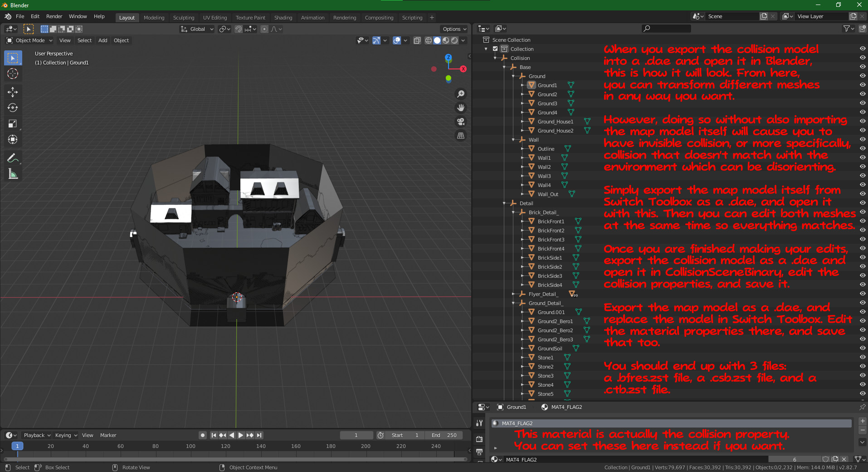The height and width of the screenshot is (472, 868).
Task: Hide Ground1 using its eye icon
Action: [862, 85]
